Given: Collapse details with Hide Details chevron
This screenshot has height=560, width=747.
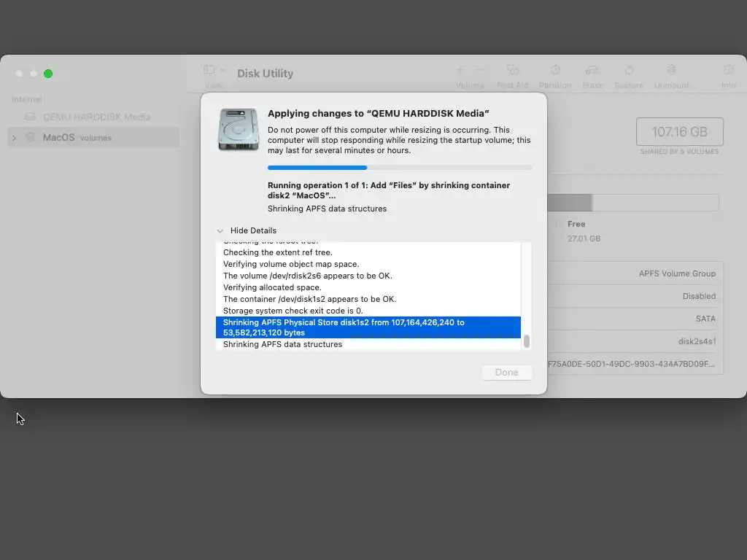Looking at the screenshot, I should click(220, 231).
